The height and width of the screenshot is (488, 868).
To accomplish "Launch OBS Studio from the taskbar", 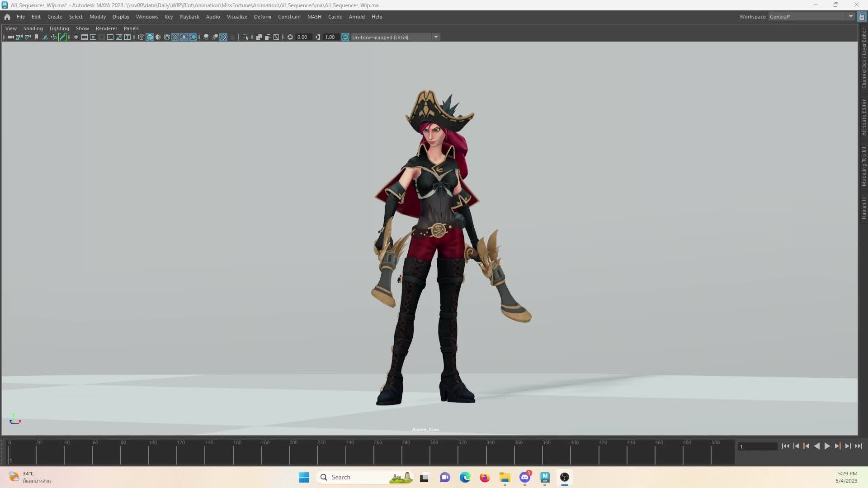I will [565, 478].
